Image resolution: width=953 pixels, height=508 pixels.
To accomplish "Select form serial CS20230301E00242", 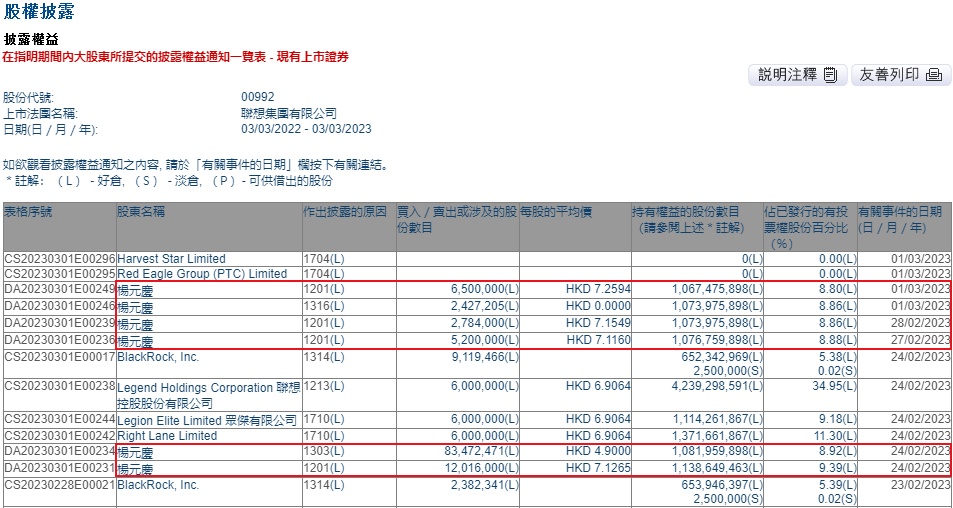I will coord(60,436).
